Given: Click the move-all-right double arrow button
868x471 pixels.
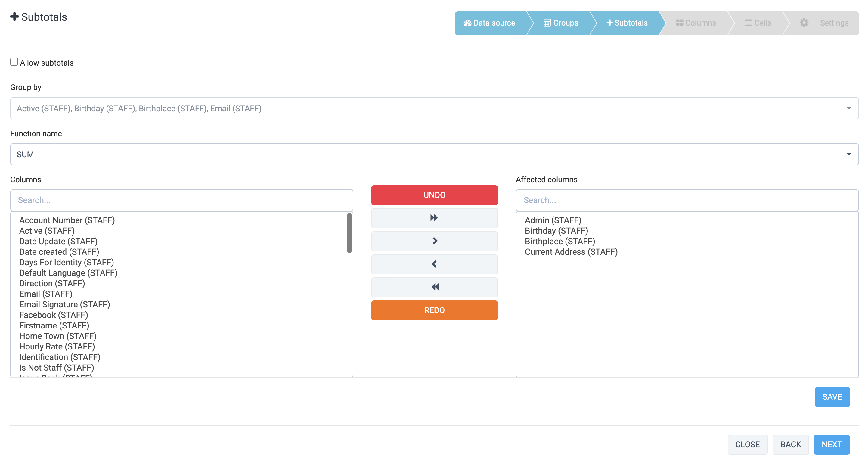Looking at the screenshot, I should pyautogui.click(x=434, y=218).
